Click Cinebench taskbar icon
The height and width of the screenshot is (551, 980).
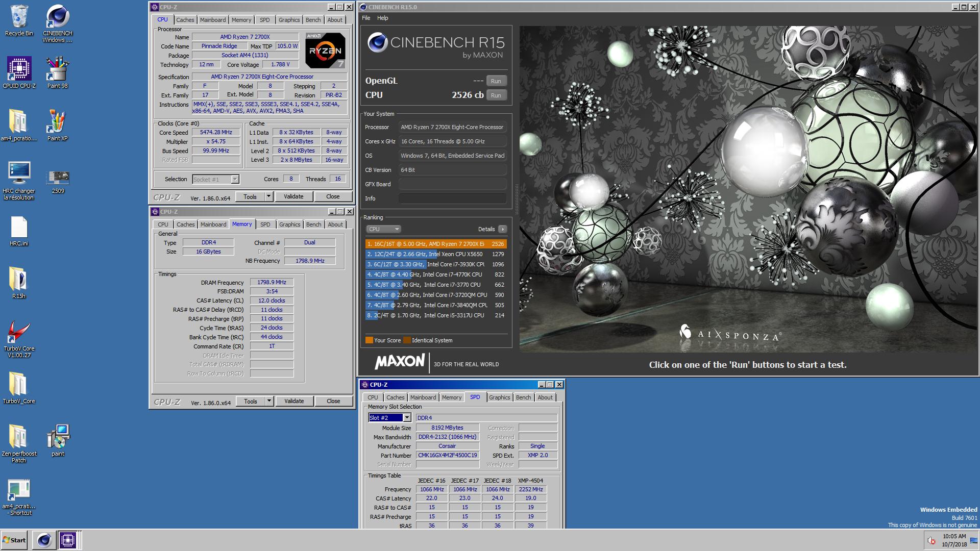[44, 540]
